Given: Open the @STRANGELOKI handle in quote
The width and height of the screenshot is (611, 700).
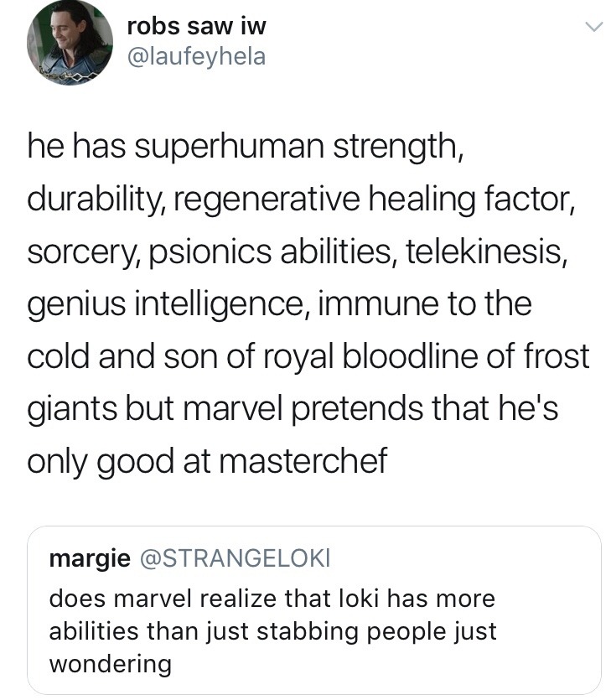Looking at the screenshot, I should tap(236, 558).
